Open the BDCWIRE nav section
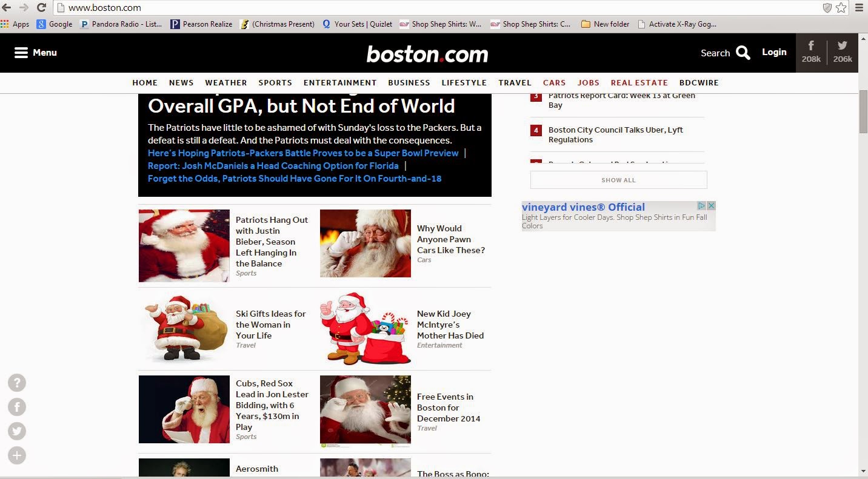 (x=699, y=83)
